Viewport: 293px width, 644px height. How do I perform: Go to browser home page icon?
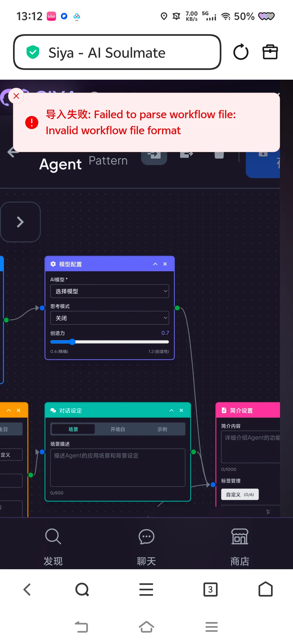coord(265,589)
